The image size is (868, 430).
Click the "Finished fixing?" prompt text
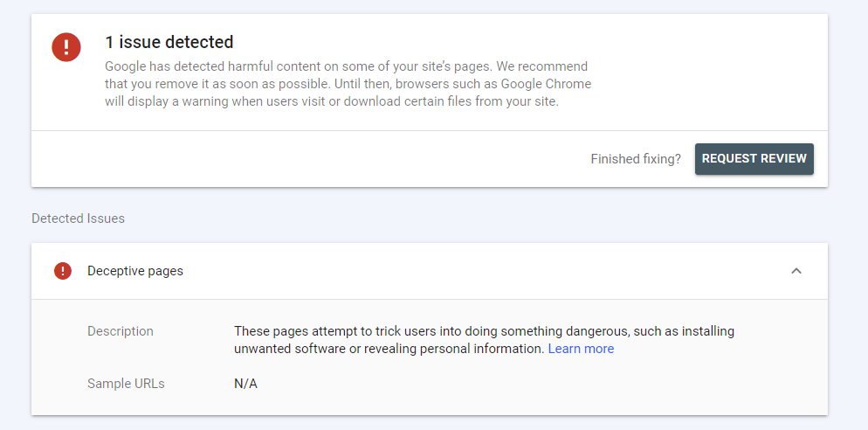[x=636, y=159]
